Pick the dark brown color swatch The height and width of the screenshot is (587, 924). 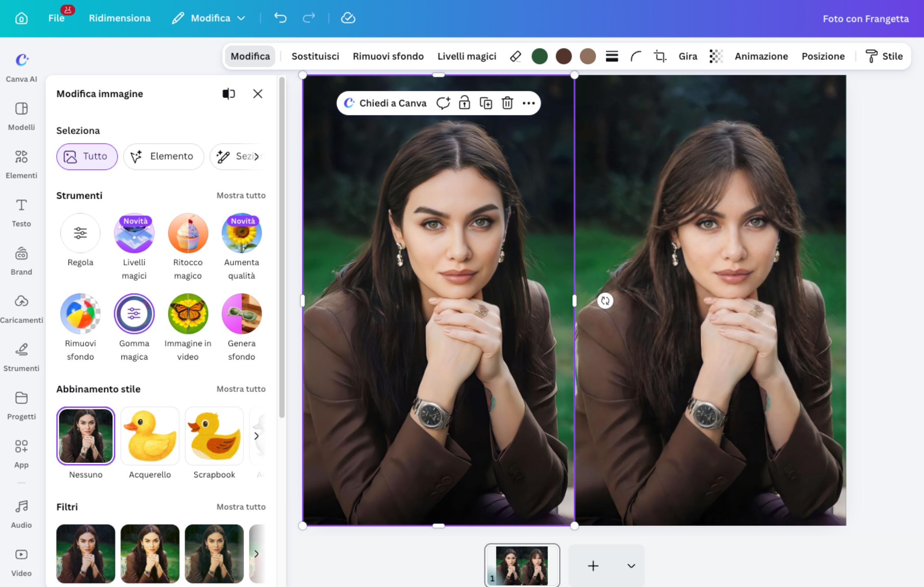563,56
